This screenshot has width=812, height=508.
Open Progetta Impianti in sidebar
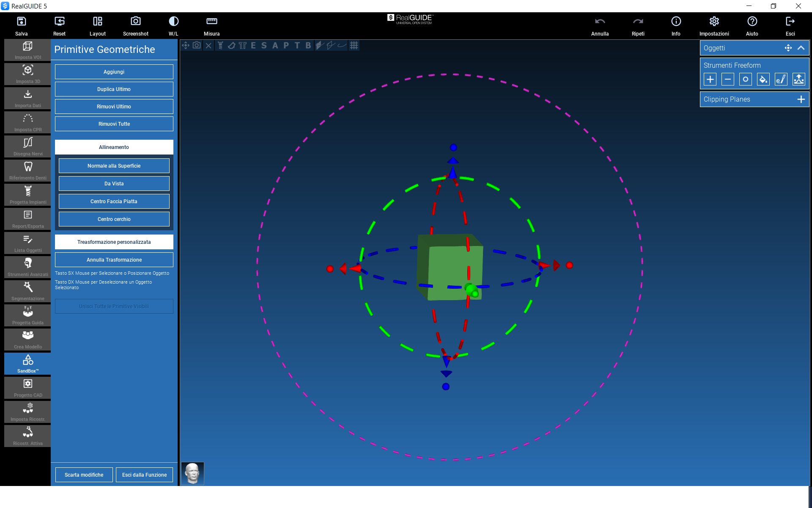point(28,195)
